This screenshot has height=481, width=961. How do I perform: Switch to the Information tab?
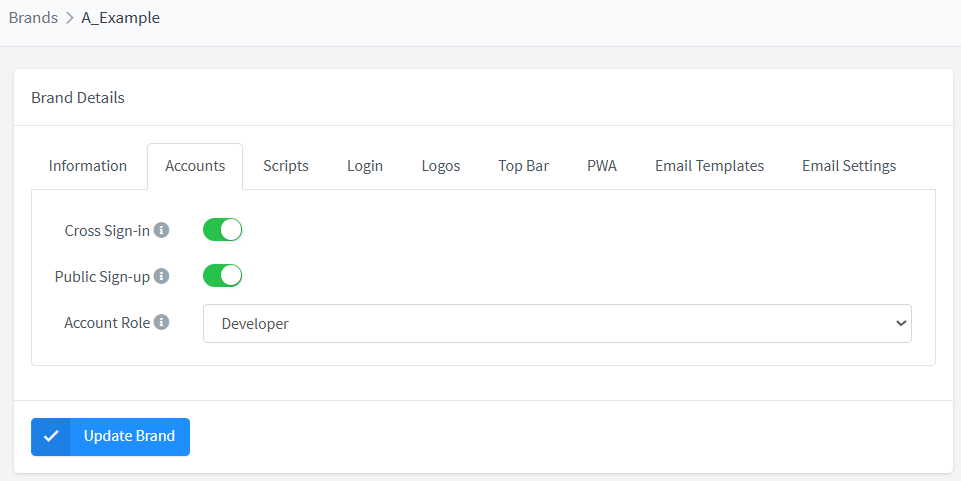(88, 166)
